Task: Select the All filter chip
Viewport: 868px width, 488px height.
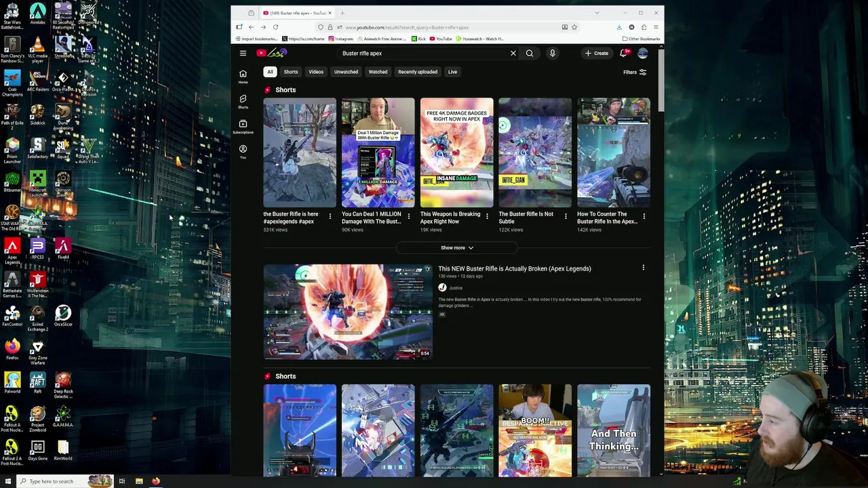Action: point(270,72)
